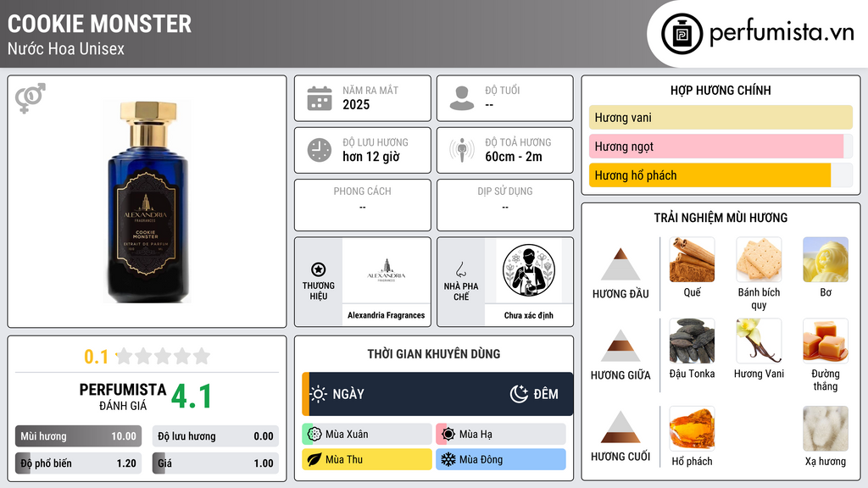Click the sillage value 60cm - 2m

[514, 157]
